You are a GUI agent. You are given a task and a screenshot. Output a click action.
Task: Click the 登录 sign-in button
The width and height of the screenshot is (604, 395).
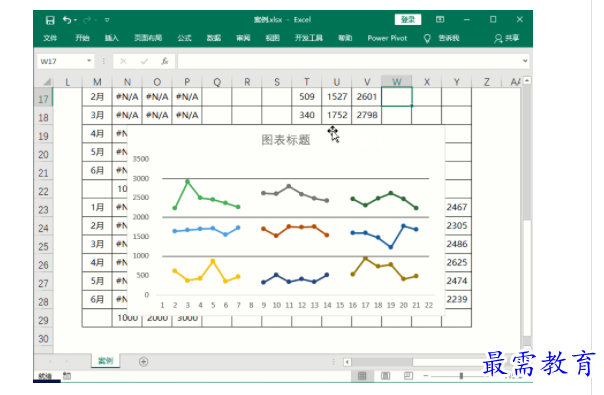coord(408,20)
